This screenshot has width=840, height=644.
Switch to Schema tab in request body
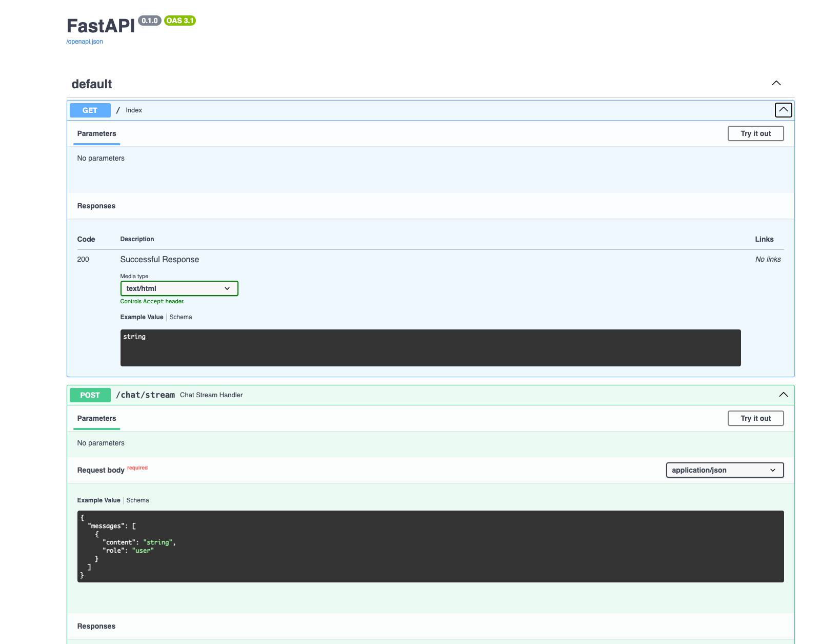click(x=137, y=500)
